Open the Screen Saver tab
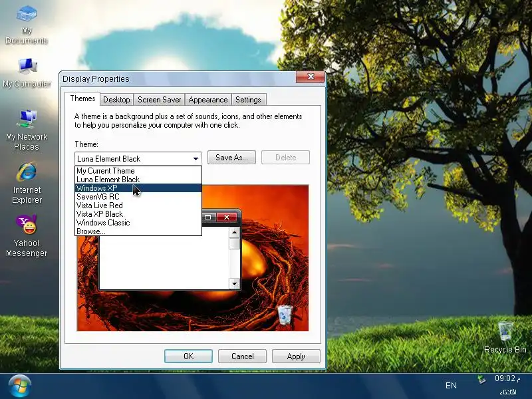The image size is (532, 399). point(159,100)
